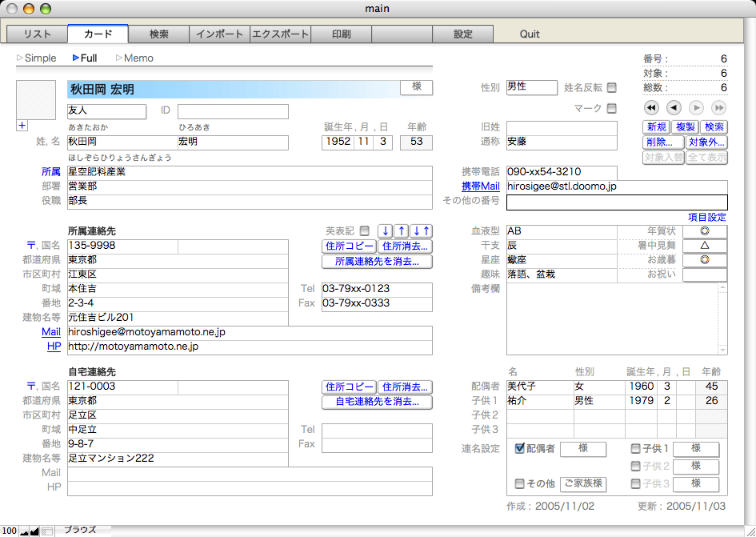The width and height of the screenshot is (756, 537).
Task: Click the ID input field
Action: pyautogui.click(x=233, y=111)
